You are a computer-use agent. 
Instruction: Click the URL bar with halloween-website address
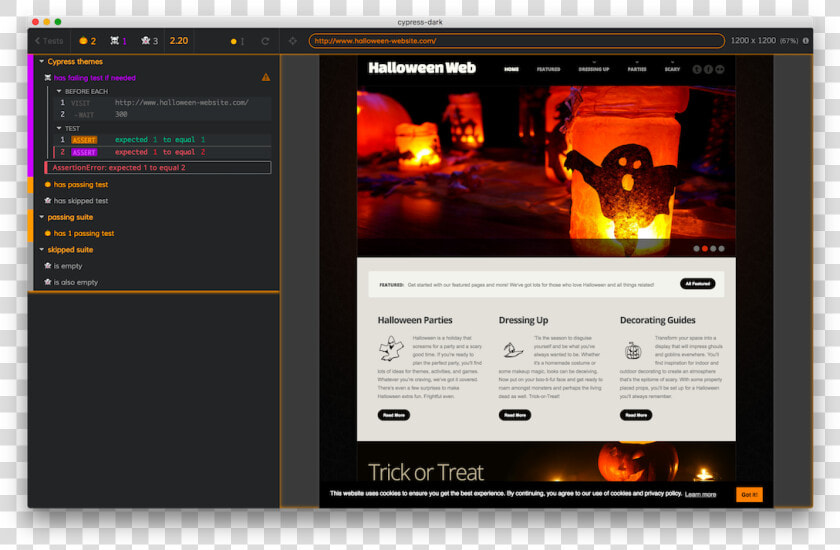pos(516,41)
